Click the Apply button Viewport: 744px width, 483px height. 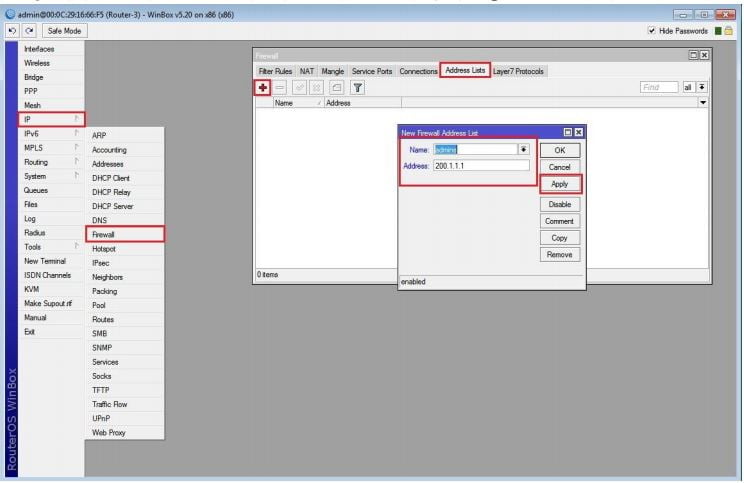(560, 185)
